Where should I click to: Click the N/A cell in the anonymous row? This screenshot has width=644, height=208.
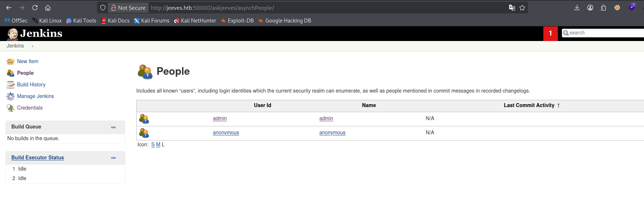click(x=430, y=132)
